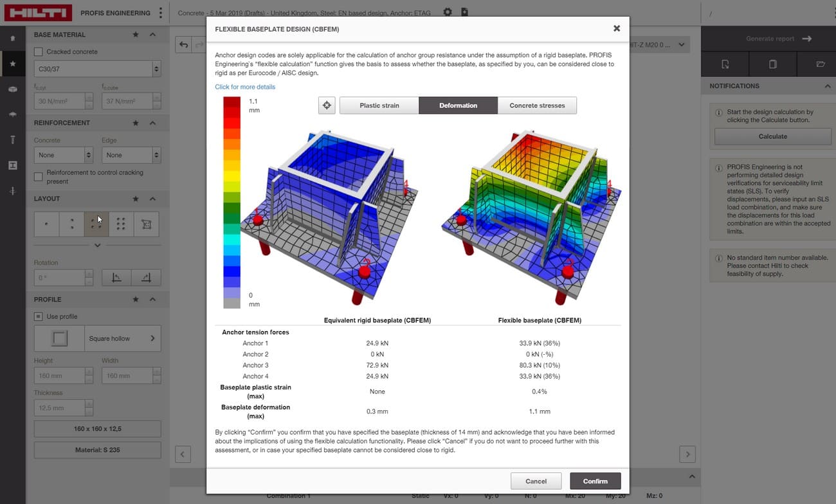This screenshot has width=836, height=504.
Task: Click the rotate clockwise icon
Action: coord(146,278)
